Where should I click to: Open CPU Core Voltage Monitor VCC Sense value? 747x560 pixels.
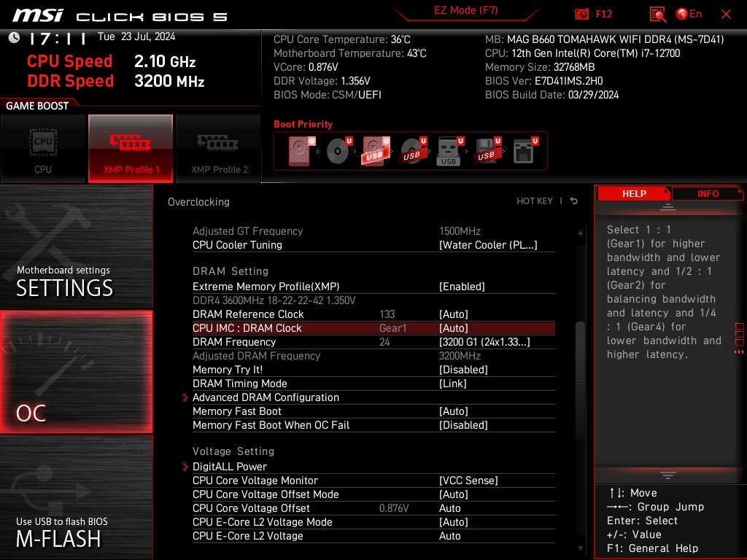468,481
